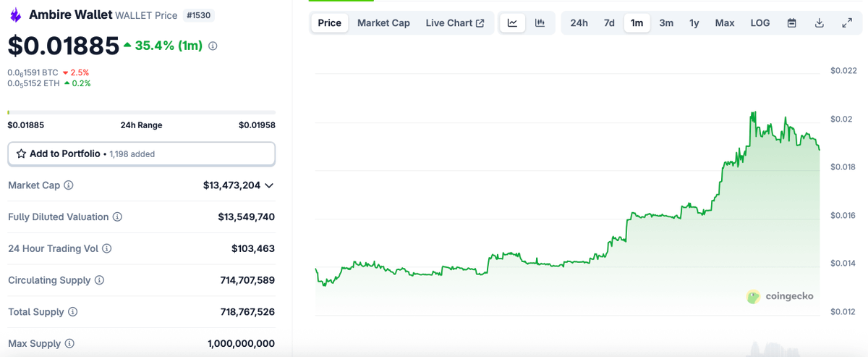Click the ETH price 0.0₅5152 ETH

coord(33,83)
